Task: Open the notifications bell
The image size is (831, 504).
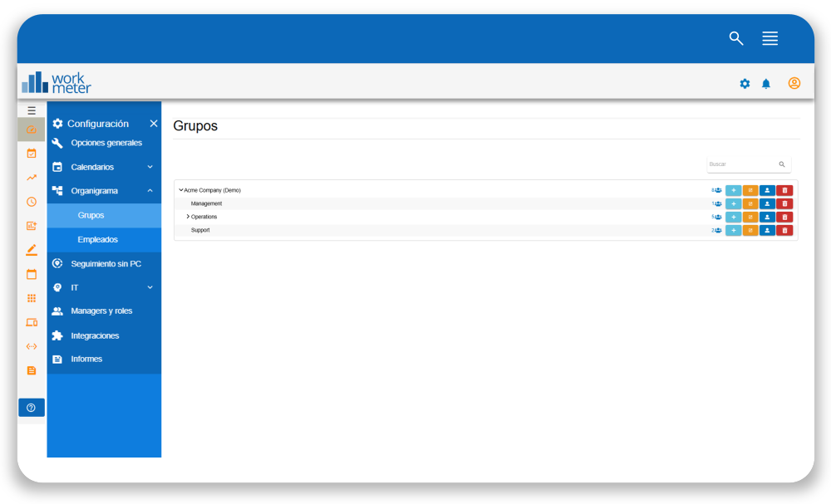Action: (766, 84)
